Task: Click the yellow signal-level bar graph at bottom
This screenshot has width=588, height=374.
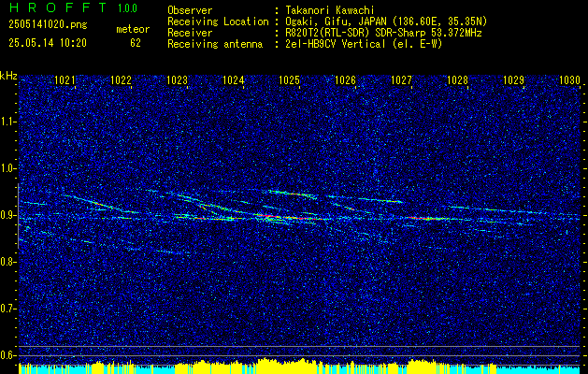Action: coord(299,367)
